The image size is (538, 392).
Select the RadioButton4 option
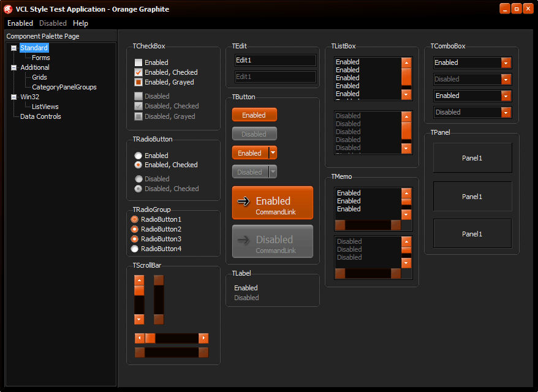pos(134,249)
